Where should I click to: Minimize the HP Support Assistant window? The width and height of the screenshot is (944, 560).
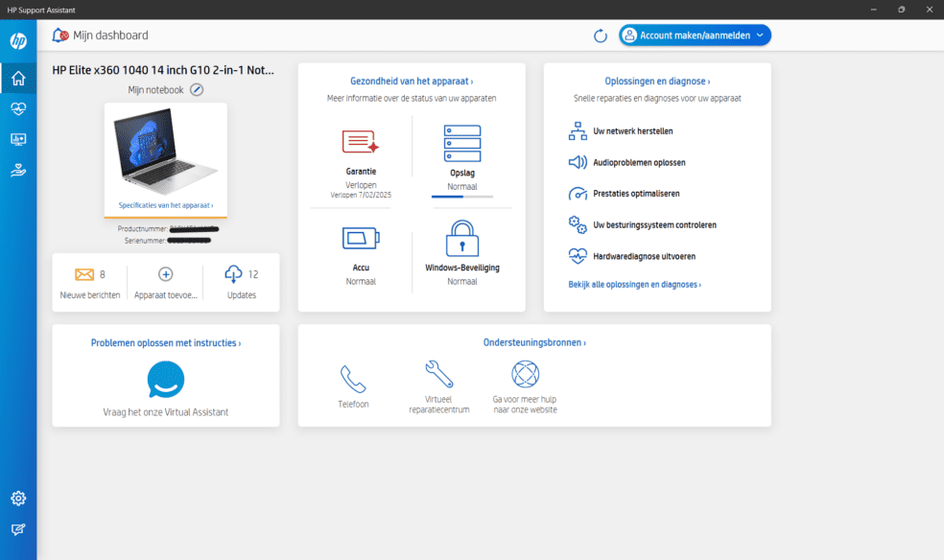click(873, 10)
